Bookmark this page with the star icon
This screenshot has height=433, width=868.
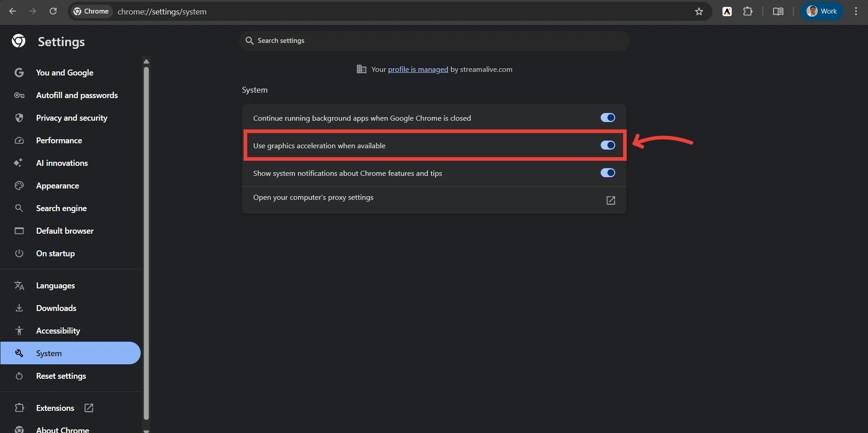click(699, 11)
